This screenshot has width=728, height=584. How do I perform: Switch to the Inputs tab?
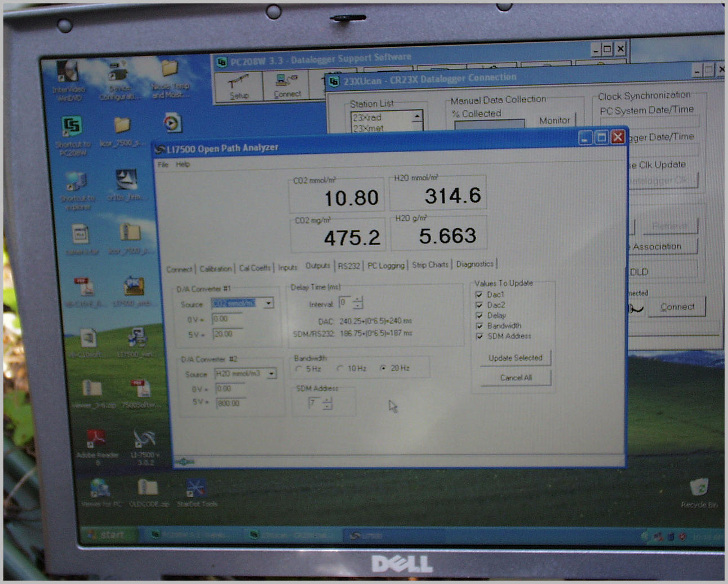tap(287, 268)
